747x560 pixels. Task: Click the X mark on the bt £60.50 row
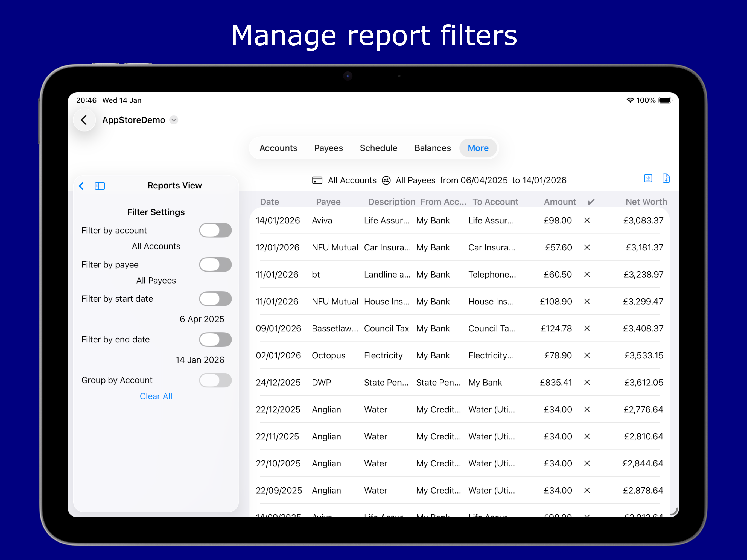pos(587,275)
